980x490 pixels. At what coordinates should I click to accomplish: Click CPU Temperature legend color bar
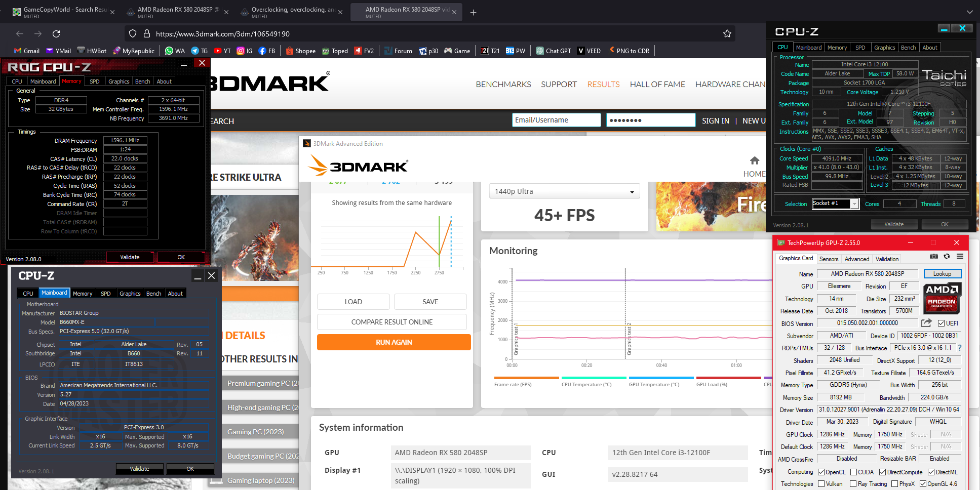click(x=594, y=378)
